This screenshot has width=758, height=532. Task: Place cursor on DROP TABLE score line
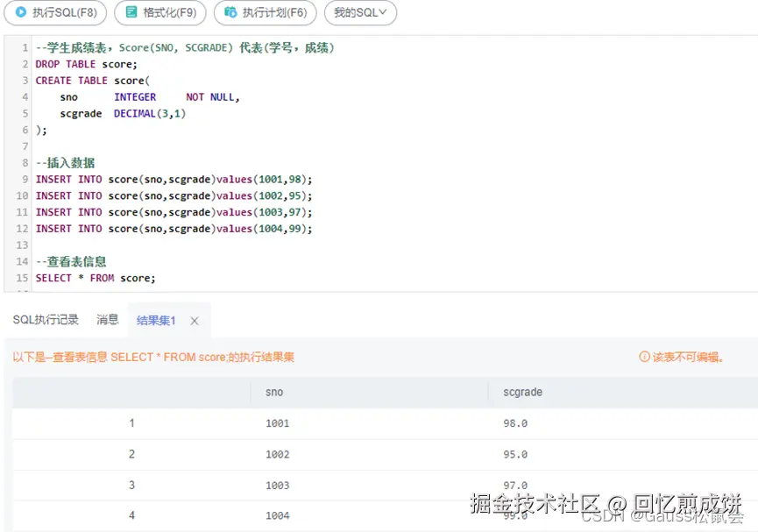86,64
